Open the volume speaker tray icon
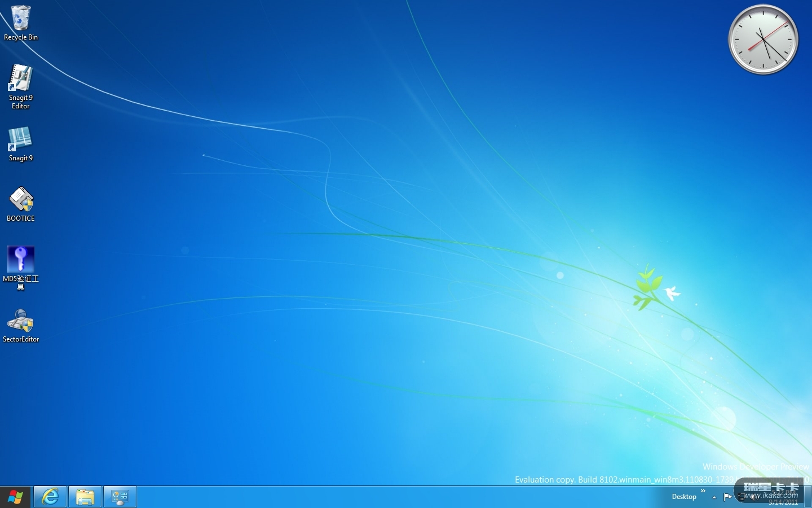This screenshot has height=508, width=812. coord(754,497)
